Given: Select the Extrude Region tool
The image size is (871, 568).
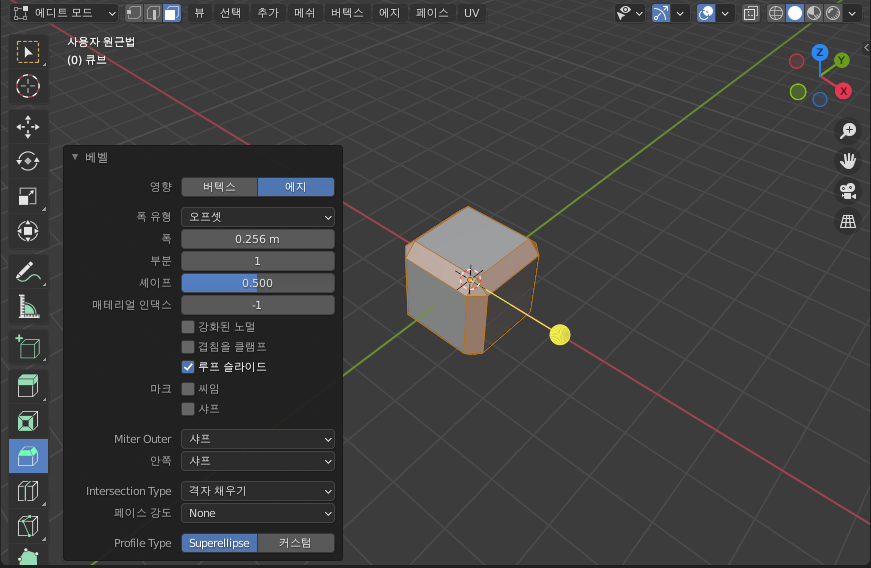Looking at the screenshot, I should 28,386.
